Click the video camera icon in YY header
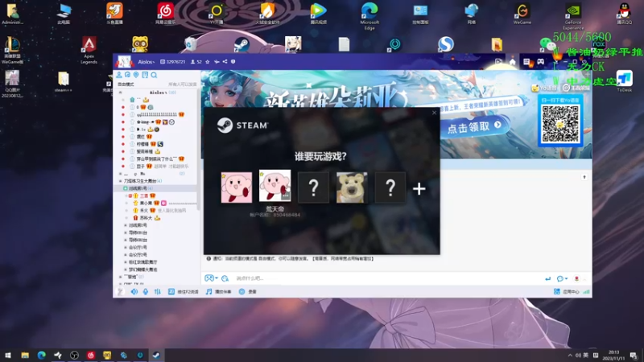The image size is (644, 362). click(x=498, y=62)
